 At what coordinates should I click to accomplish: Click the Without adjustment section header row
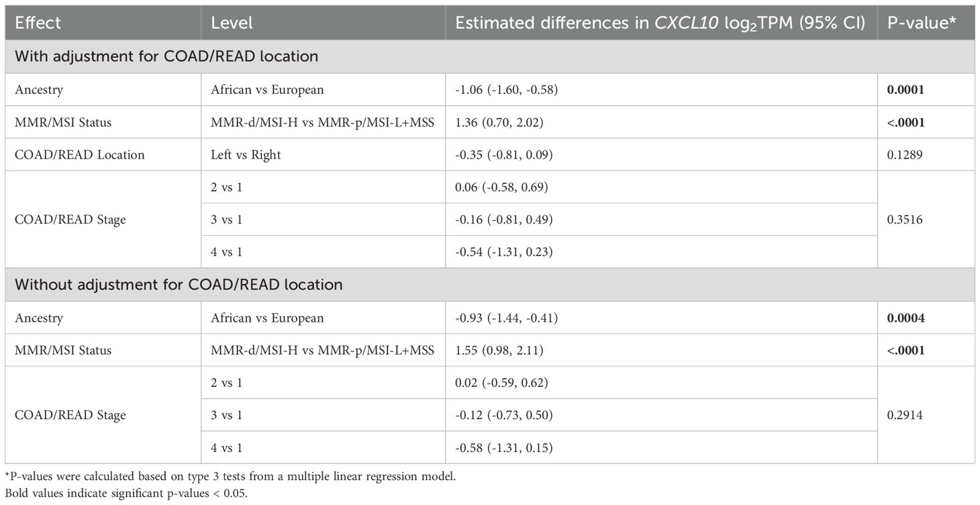coord(179,284)
